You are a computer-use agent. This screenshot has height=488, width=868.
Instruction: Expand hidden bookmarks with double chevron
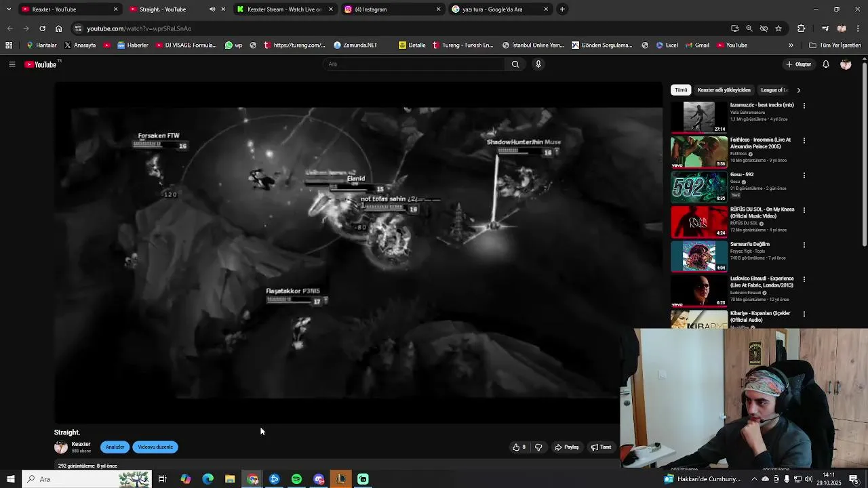point(791,45)
